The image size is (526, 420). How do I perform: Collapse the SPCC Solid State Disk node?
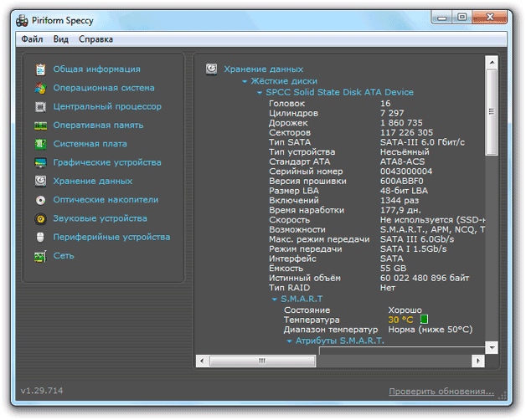260,93
